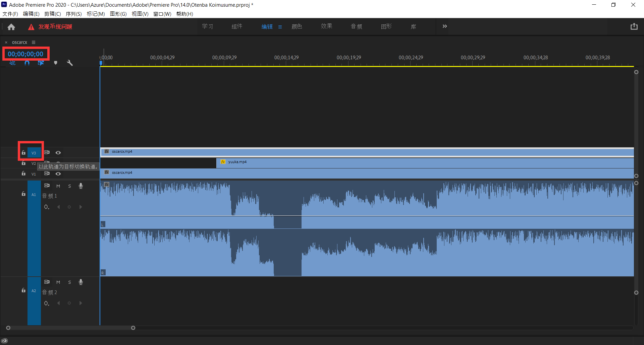The width and height of the screenshot is (644, 345).
Task: Lock the V1 track
Action: [23, 174]
